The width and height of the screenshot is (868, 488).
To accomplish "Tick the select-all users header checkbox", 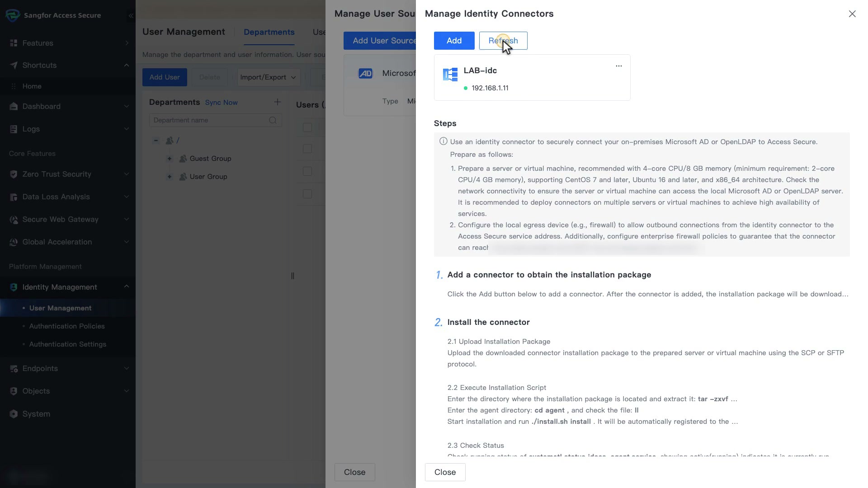I will [307, 127].
